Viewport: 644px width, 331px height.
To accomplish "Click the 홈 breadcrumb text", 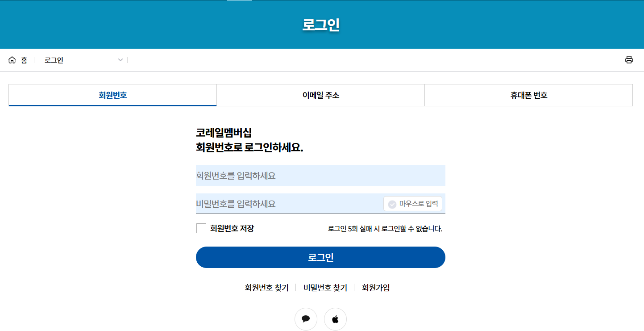I will 24,60.
